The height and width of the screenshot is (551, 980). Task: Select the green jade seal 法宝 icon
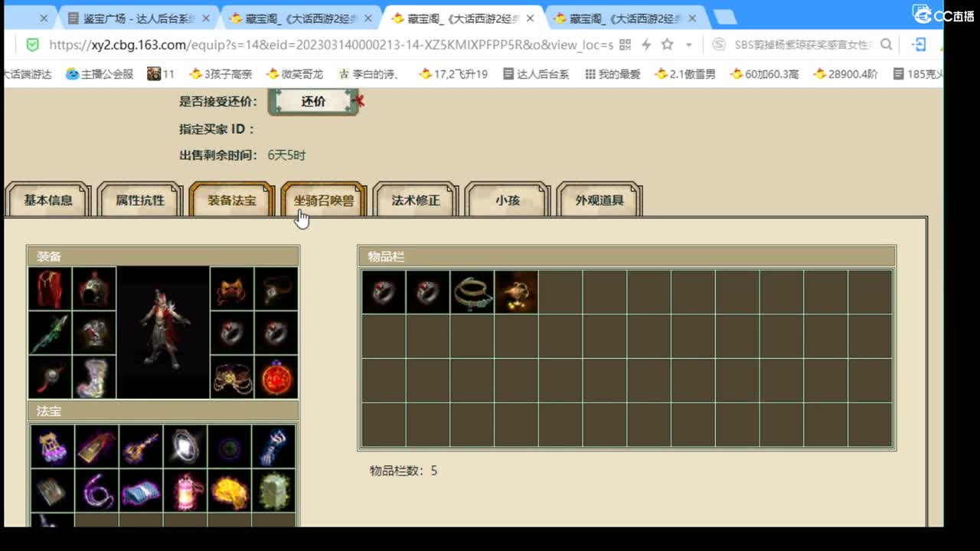click(x=273, y=491)
